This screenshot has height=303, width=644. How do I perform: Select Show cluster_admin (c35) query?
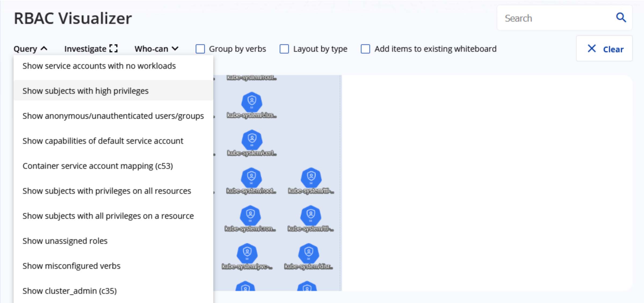coord(70,291)
